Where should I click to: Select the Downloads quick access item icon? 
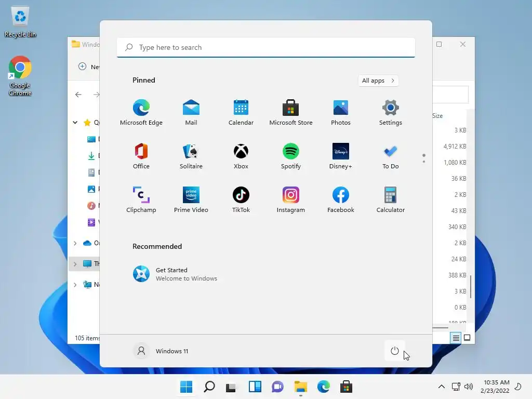pyautogui.click(x=91, y=156)
